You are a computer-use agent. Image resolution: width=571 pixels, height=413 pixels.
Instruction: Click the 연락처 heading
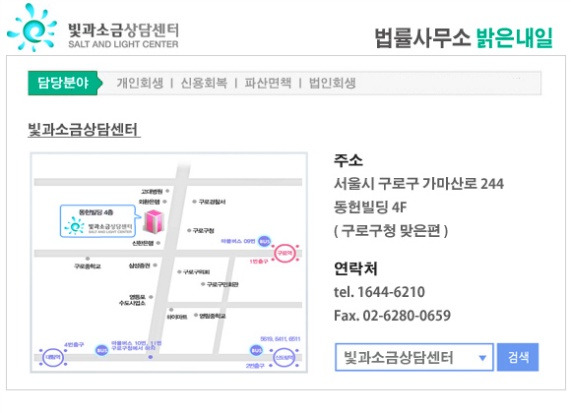[356, 268]
